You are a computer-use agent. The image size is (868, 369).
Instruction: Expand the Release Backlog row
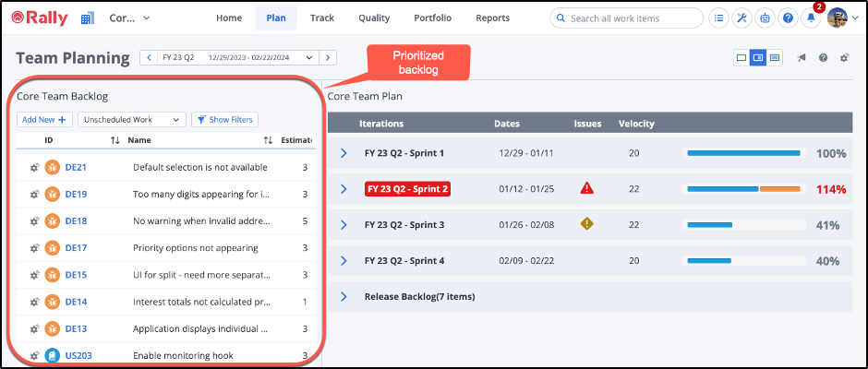pyautogui.click(x=344, y=297)
